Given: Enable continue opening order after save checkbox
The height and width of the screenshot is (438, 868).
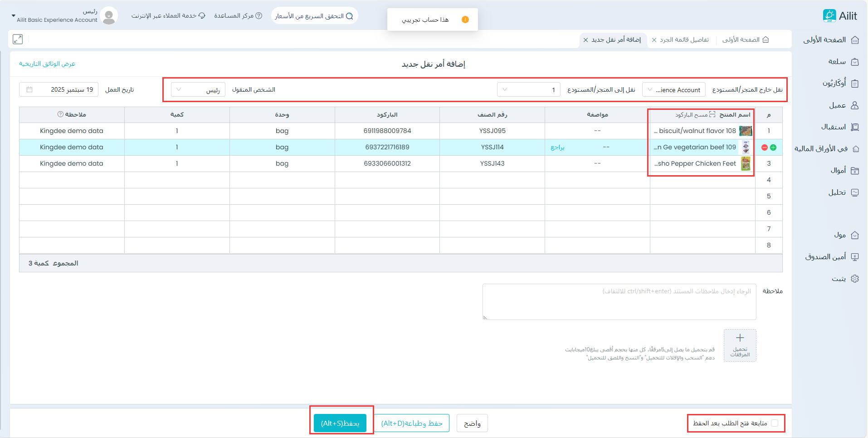Looking at the screenshot, I should pyautogui.click(x=775, y=423).
